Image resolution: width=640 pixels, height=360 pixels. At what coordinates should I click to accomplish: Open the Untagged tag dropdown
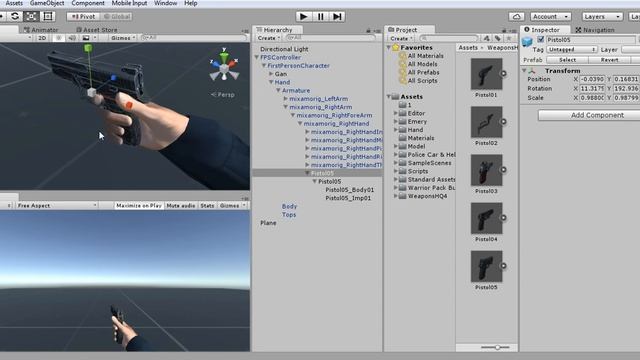coord(571,49)
